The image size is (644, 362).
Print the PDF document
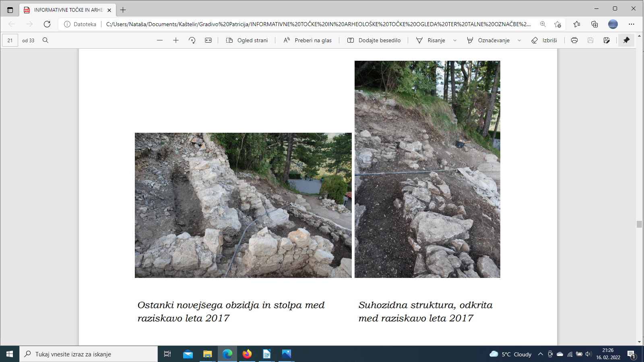click(574, 40)
